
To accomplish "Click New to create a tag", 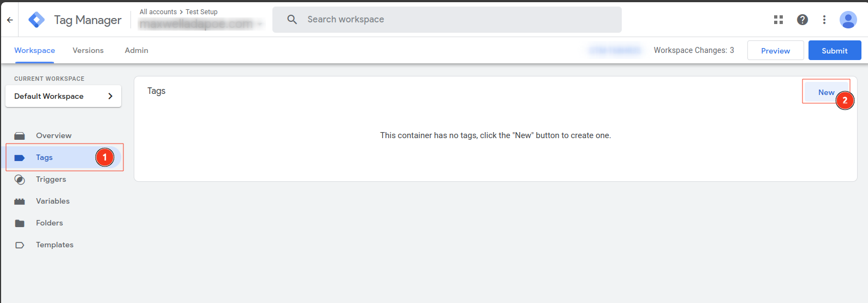I will [x=826, y=92].
